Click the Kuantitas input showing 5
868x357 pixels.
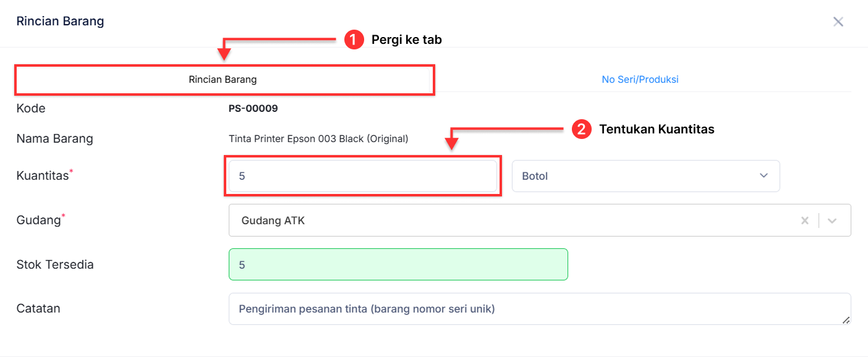pyautogui.click(x=363, y=175)
